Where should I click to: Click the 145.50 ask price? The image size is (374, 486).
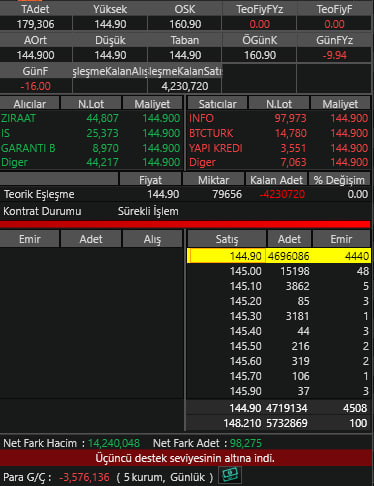point(246,346)
